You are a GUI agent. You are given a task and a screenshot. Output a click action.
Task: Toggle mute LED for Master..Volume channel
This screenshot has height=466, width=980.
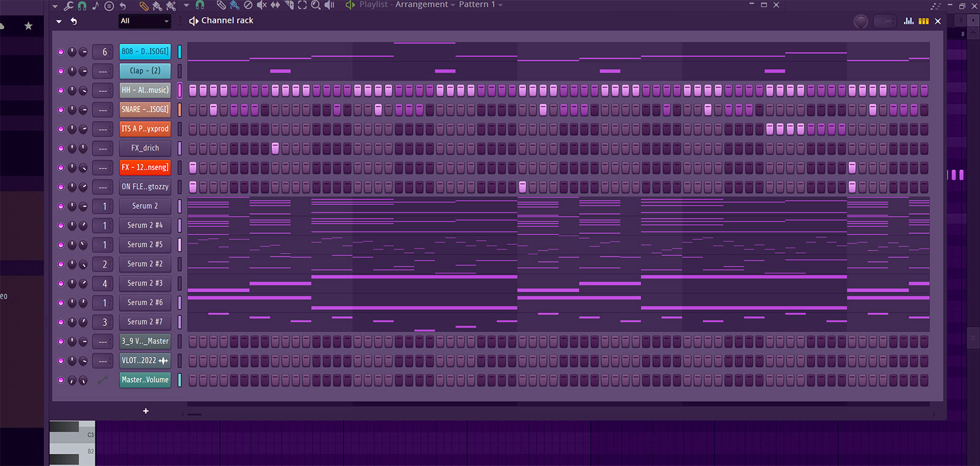(x=61, y=380)
